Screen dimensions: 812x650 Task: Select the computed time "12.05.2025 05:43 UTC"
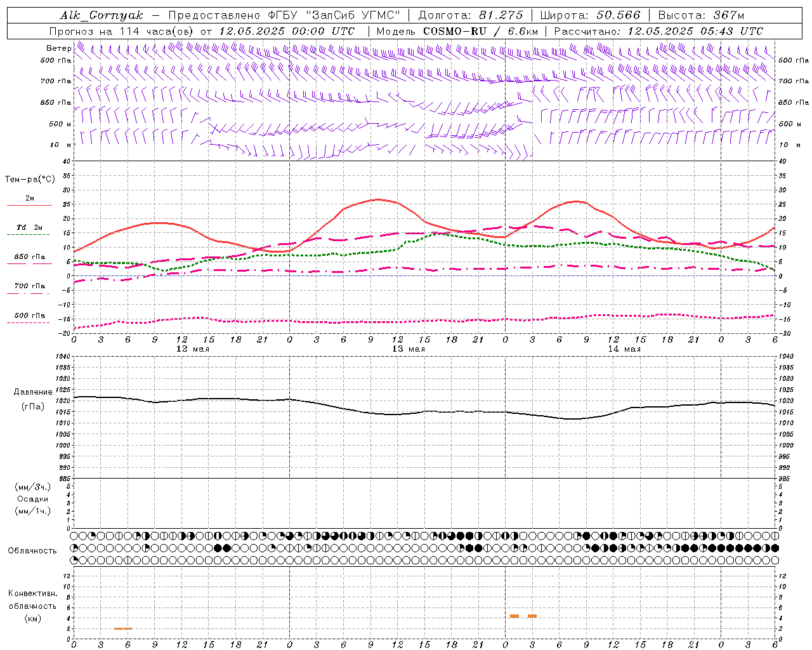click(x=695, y=31)
